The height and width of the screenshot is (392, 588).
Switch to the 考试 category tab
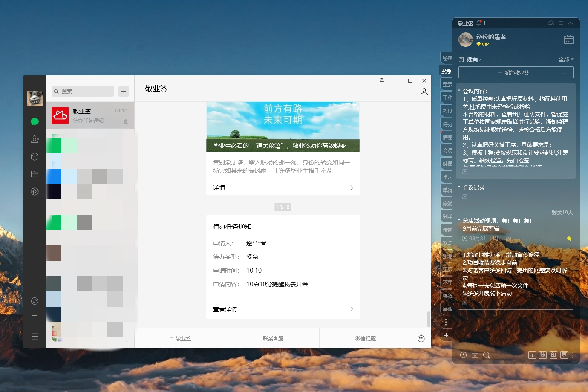[x=447, y=111]
